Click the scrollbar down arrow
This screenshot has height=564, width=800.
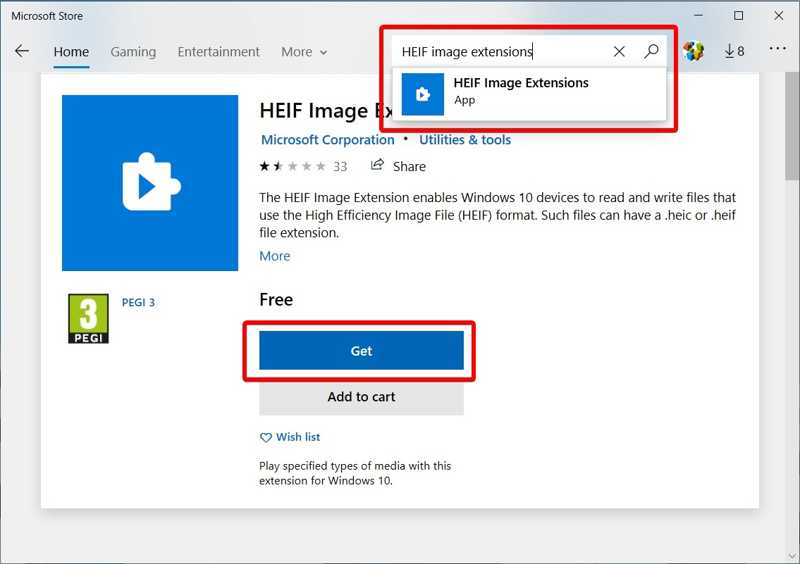(792, 556)
